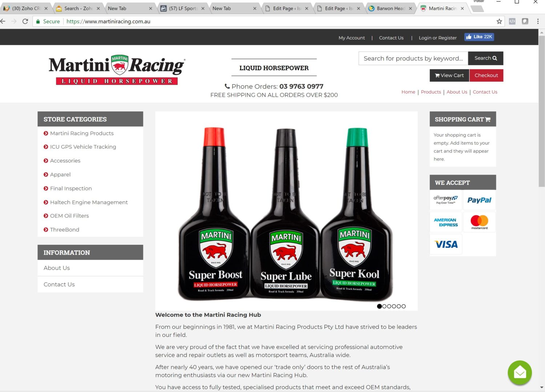
Task: Click My Account in top bar
Action: coord(352,38)
